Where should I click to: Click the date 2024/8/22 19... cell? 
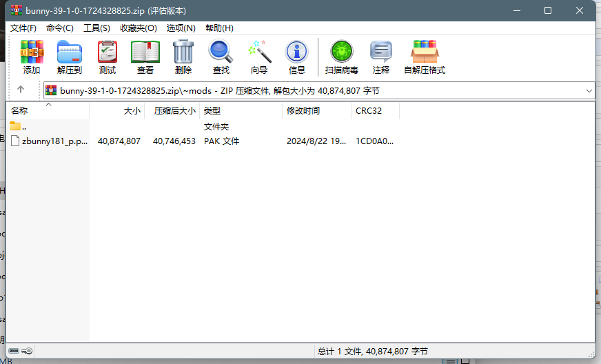point(316,141)
